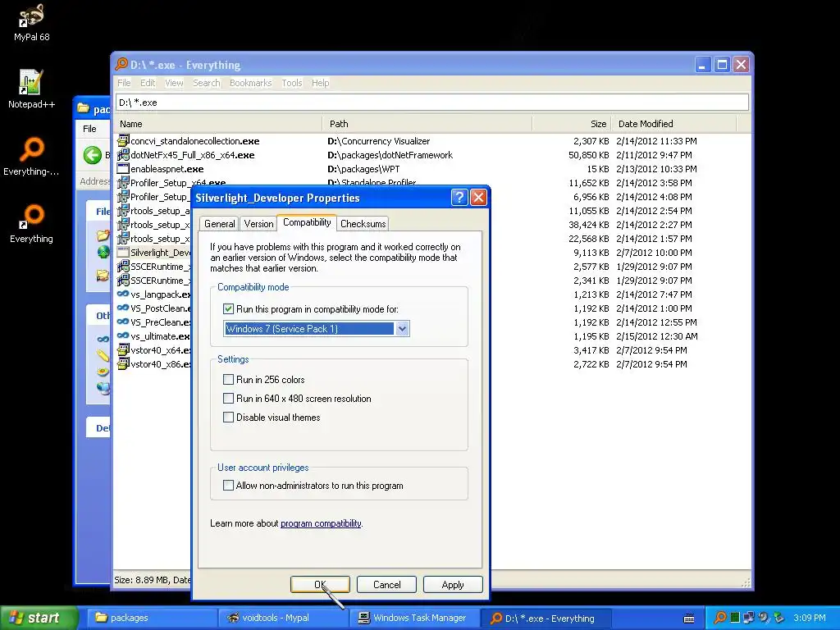
Task: Open the program compatibility link
Action: 321,523
